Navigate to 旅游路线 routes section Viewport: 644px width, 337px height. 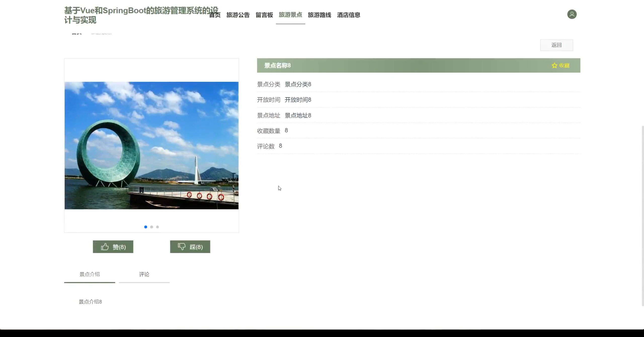pos(319,15)
